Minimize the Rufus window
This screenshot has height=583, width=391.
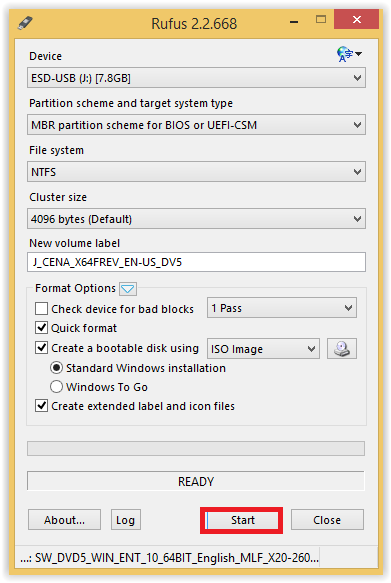pyautogui.click(x=294, y=22)
